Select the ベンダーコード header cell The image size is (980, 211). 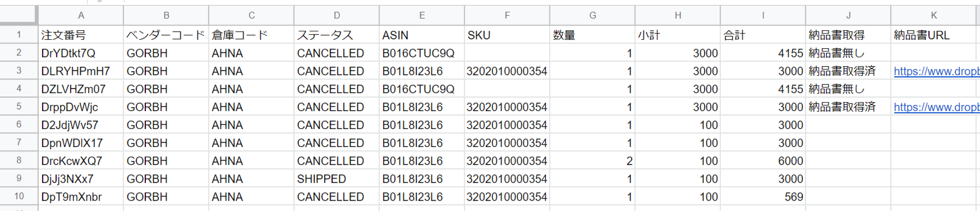[x=166, y=35]
